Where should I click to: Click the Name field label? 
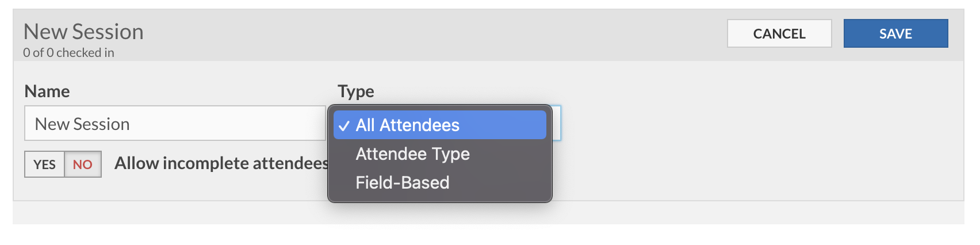click(x=47, y=91)
